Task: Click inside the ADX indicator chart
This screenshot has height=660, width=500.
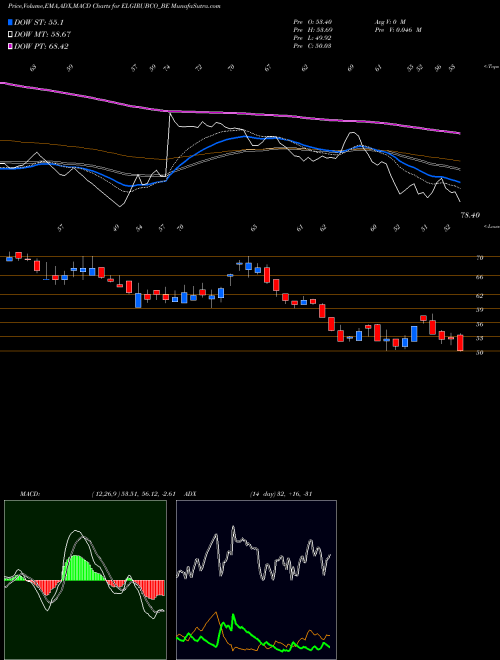Action: pos(256,580)
